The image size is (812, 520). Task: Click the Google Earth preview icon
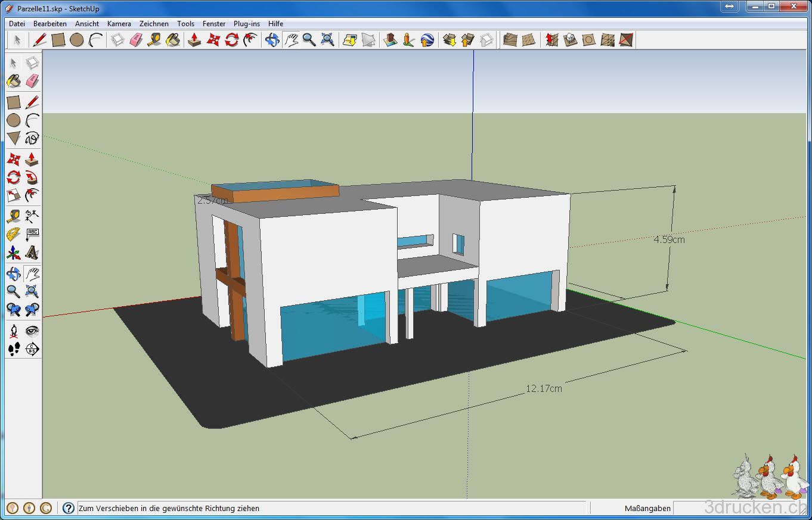point(427,40)
